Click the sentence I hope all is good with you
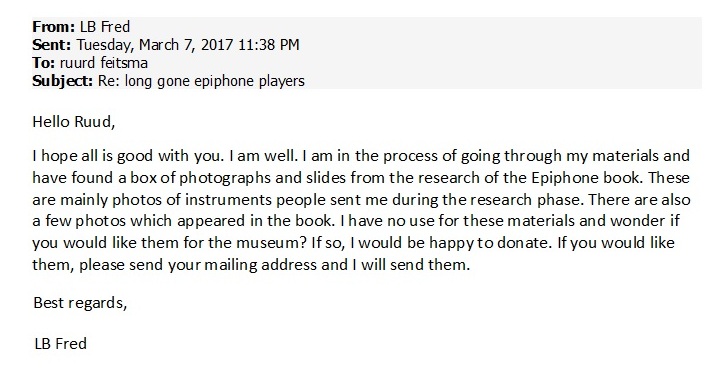This screenshot has width=723, height=376. (x=129, y=155)
